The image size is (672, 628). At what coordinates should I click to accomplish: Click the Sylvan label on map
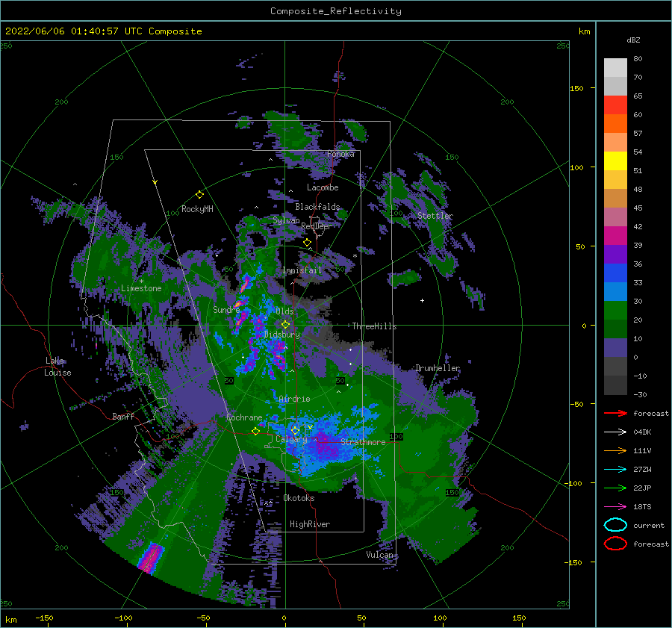[286, 220]
